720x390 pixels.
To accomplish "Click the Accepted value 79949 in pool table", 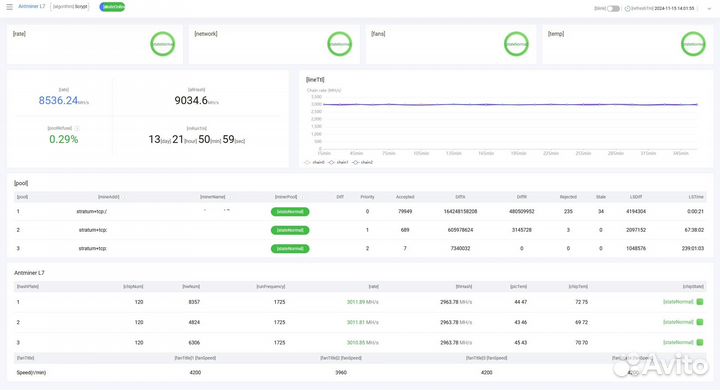I will click(x=405, y=212).
